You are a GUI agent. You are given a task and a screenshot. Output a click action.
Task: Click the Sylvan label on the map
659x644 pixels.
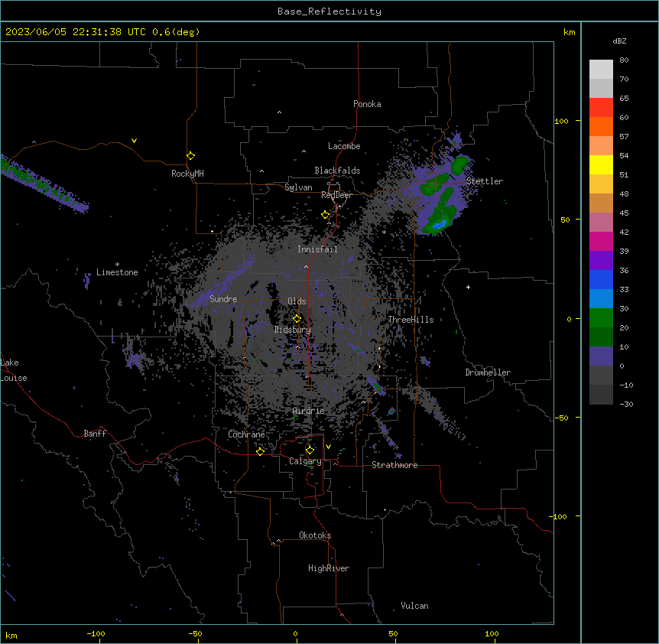click(298, 187)
